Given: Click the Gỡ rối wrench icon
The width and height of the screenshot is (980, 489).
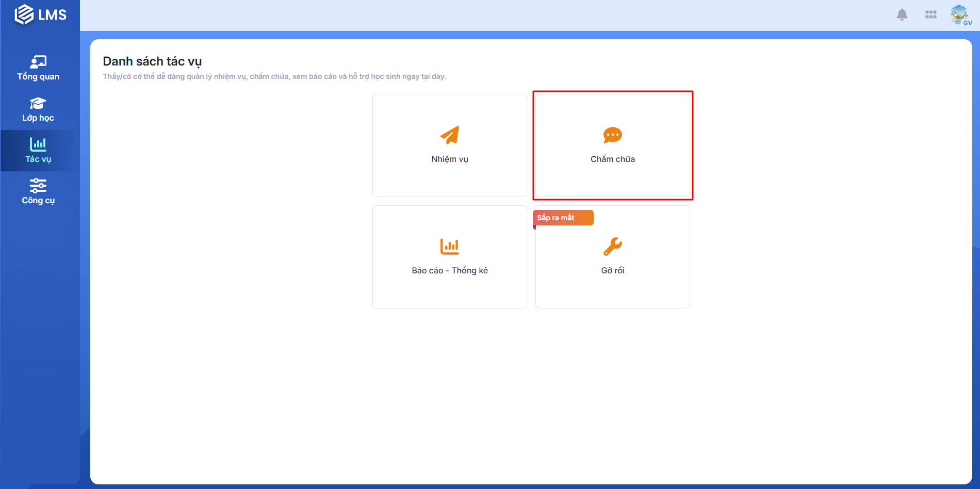Looking at the screenshot, I should [612, 247].
